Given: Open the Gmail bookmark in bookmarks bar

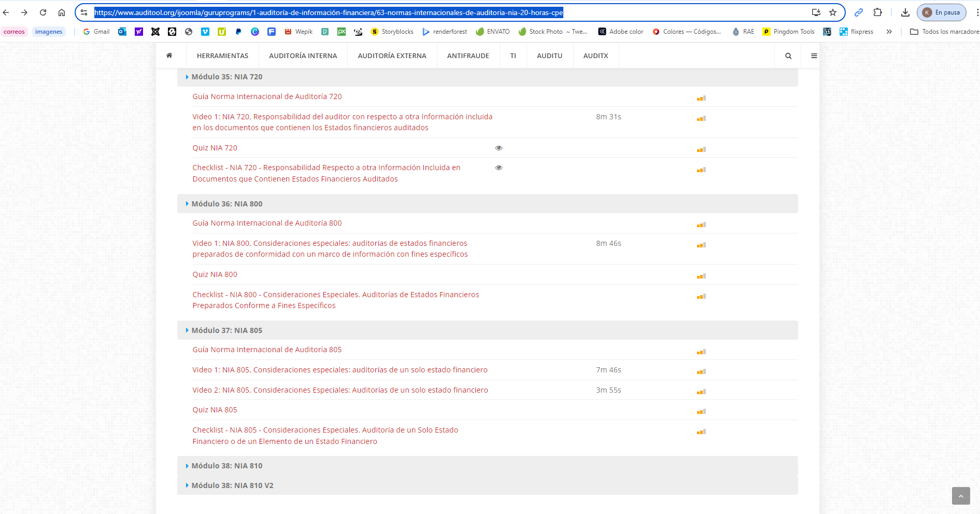Looking at the screenshot, I should 96,32.
